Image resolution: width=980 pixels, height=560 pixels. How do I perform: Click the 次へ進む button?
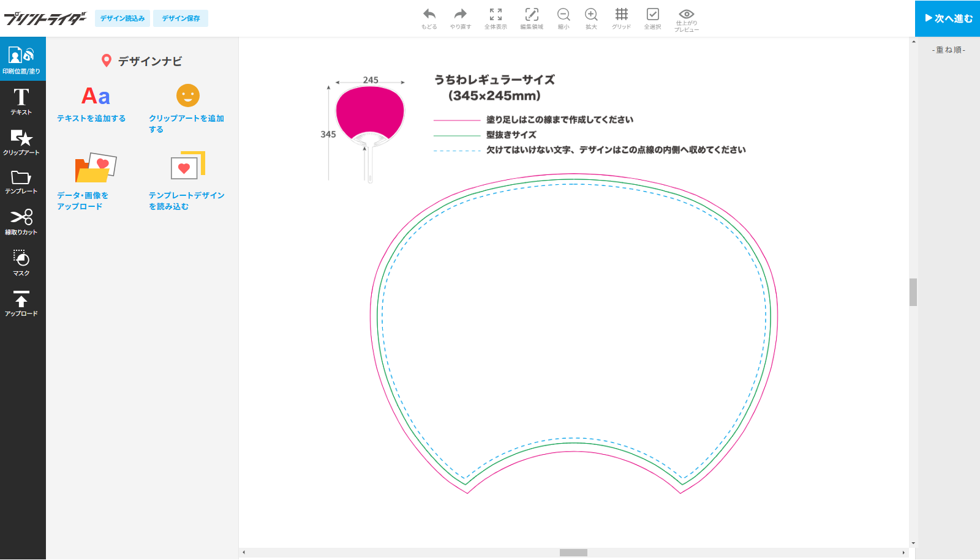pos(948,18)
